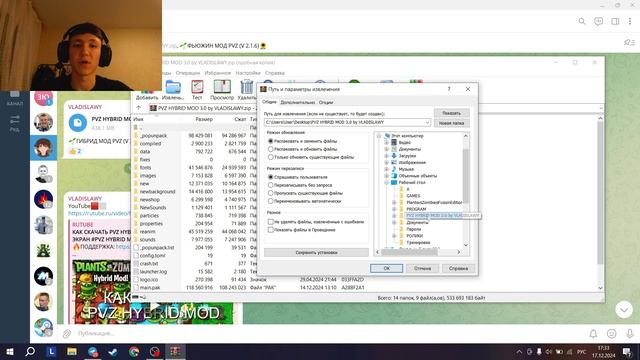Image resolution: width=640 pixels, height=360 pixels.
Task: Expand the Видео tree node
Action: [x=387, y=142]
